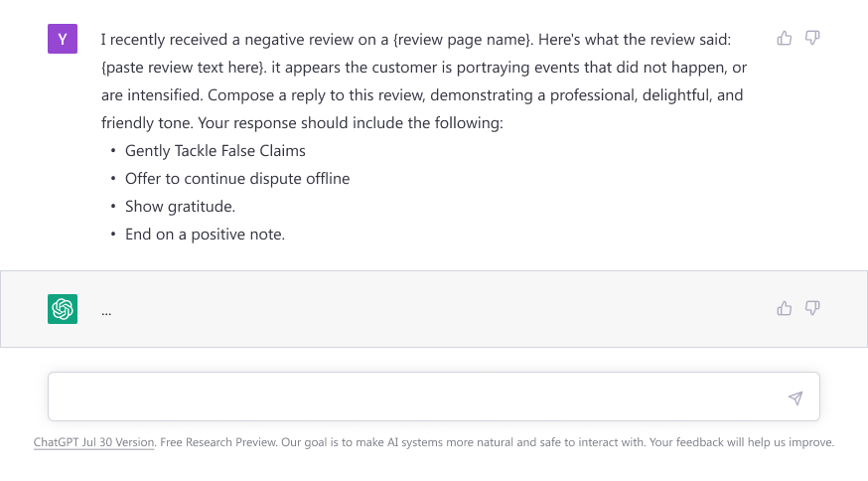Click the 'Gently Tackle False Claims' bullet
This screenshot has height=481, width=868.
pyautogui.click(x=216, y=151)
